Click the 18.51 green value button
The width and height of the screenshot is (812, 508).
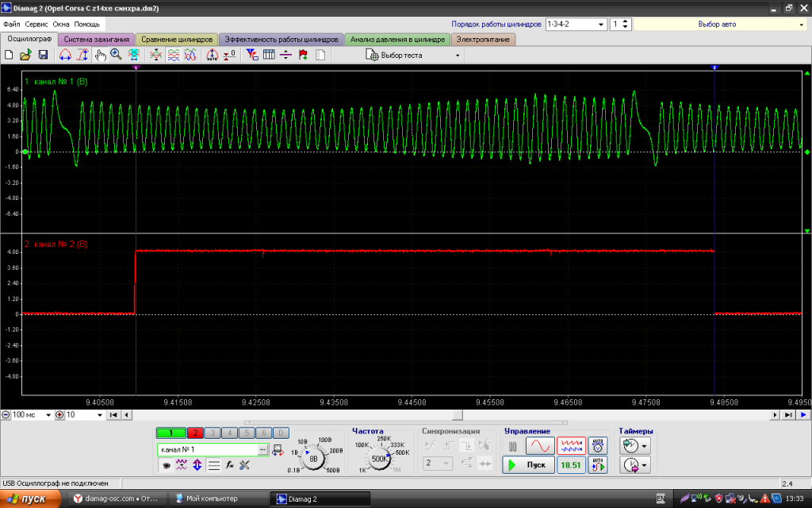coord(571,465)
